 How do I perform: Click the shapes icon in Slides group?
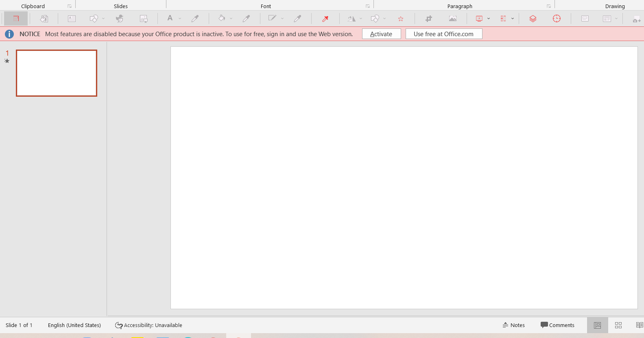tap(94, 19)
